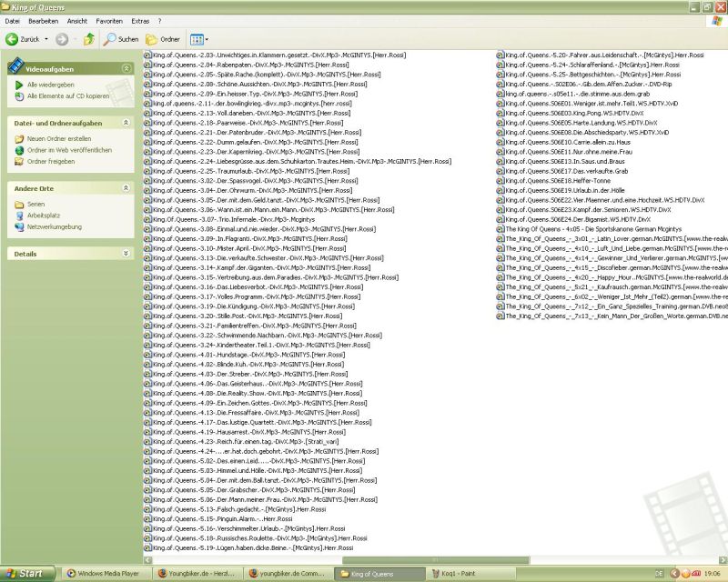
Task: Click Ordner freigeben link
Action: click(x=51, y=162)
